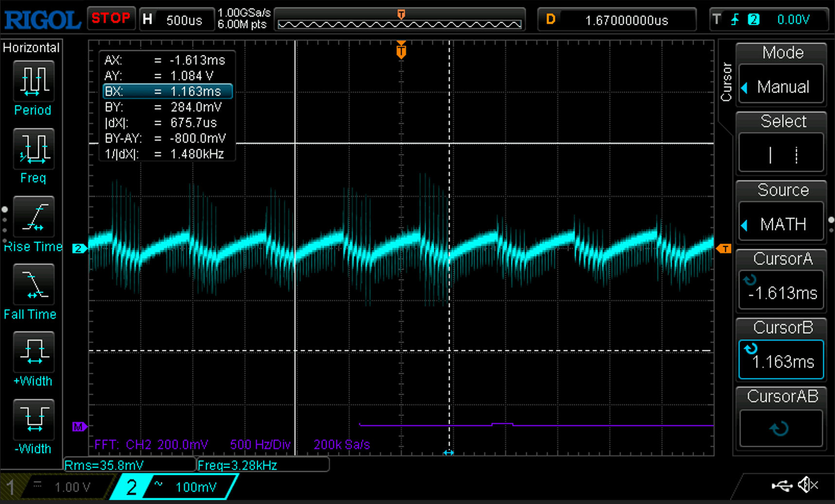835x504 pixels.
Task: Click the orange trigger level marker on right edge
Action: 724,249
